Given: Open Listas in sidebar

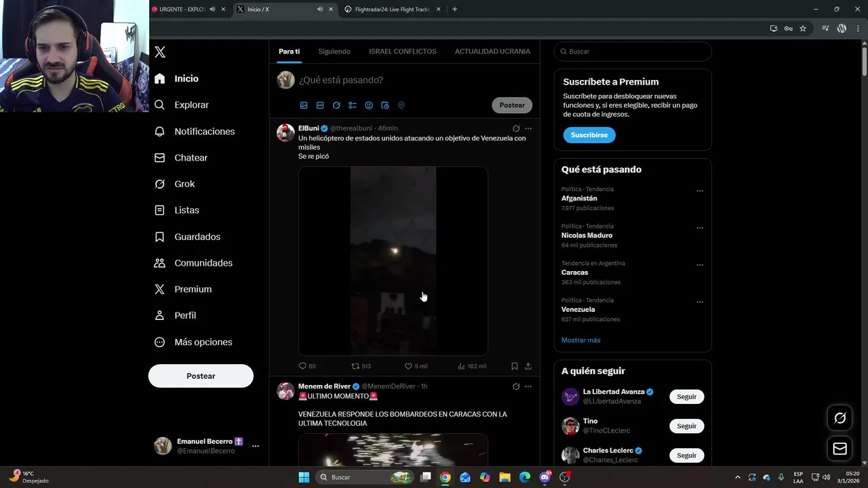Looking at the screenshot, I should 176,210.
